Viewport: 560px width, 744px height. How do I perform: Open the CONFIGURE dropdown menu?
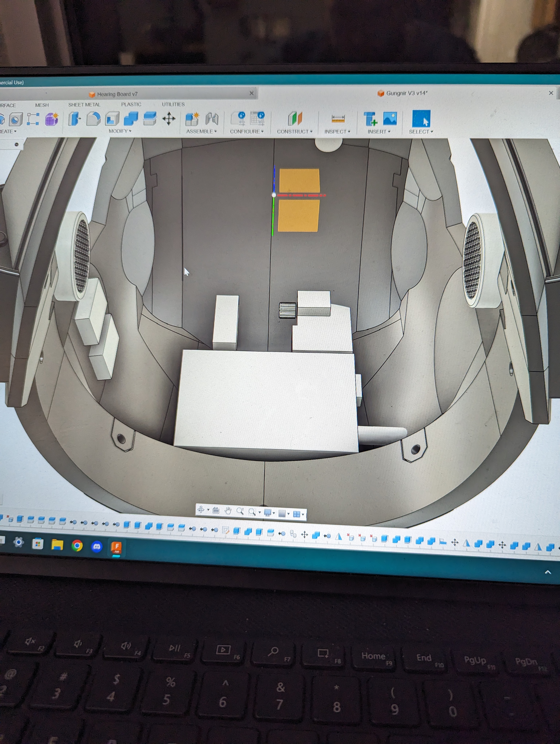(247, 131)
